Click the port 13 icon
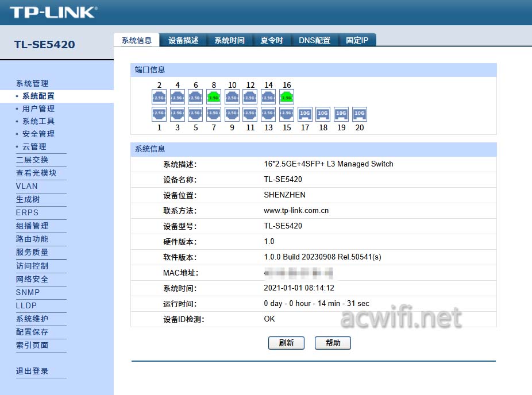Screen dimensions: 532x395 pyautogui.click(x=268, y=114)
